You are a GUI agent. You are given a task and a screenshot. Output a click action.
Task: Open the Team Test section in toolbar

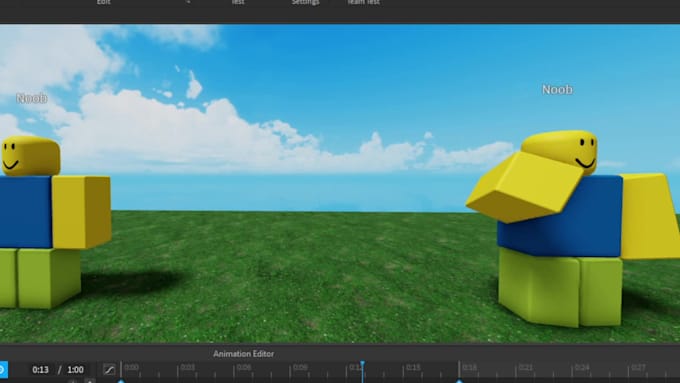[363, 2]
